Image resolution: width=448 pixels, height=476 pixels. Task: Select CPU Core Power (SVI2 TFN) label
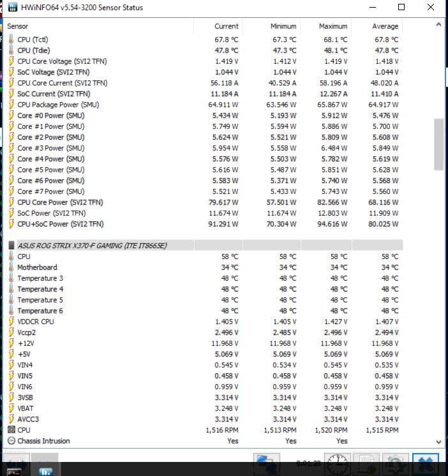(60, 202)
